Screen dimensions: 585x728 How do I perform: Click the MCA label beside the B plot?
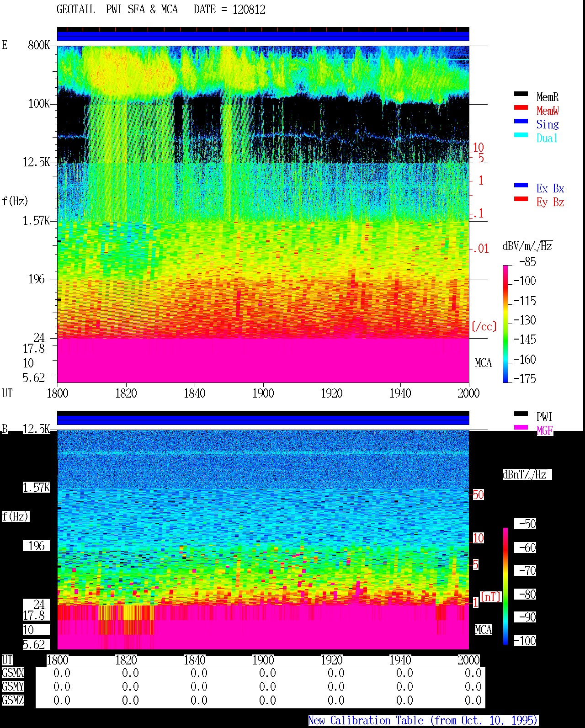click(483, 630)
